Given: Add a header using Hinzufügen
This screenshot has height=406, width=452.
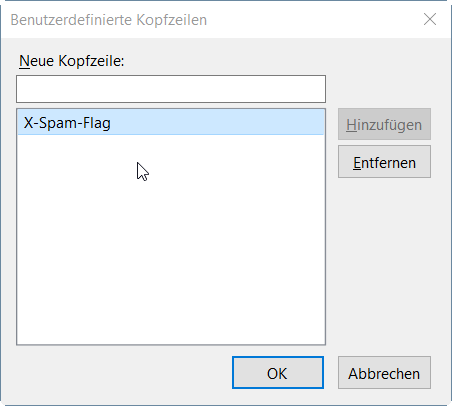Looking at the screenshot, I should pyautogui.click(x=384, y=124).
